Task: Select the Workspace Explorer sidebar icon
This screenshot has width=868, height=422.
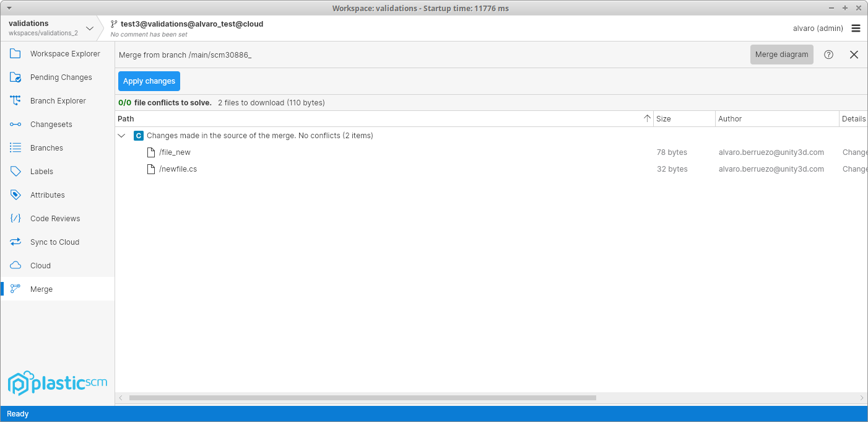Action: (15, 53)
